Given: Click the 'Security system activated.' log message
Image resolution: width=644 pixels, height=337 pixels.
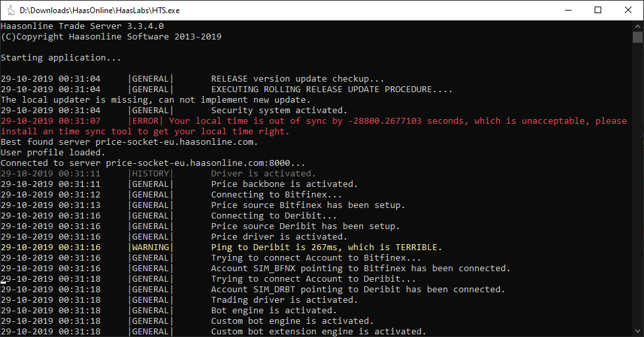Looking at the screenshot, I should click(279, 110).
